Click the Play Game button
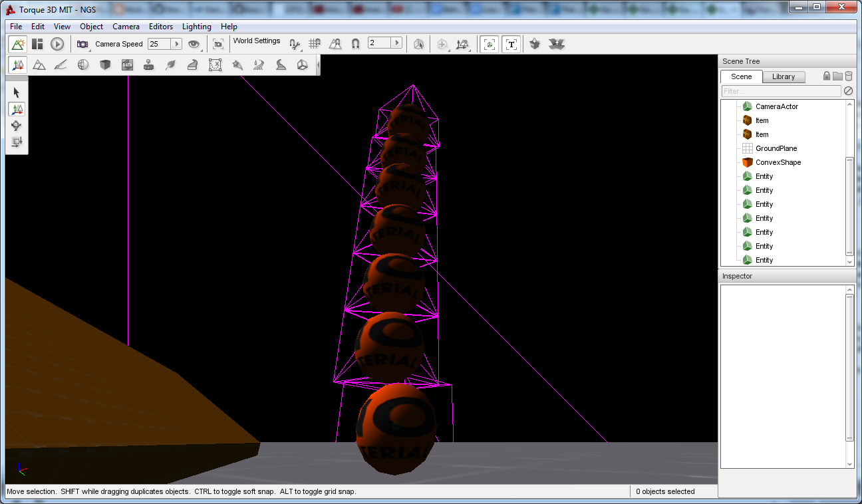862x504 pixels. click(x=57, y=44)
